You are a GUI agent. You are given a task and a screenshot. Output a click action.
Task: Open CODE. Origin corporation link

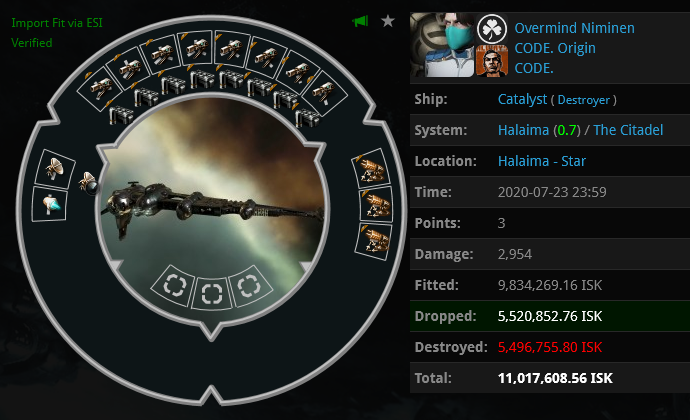pyautogui.click(x=555, y=48)
